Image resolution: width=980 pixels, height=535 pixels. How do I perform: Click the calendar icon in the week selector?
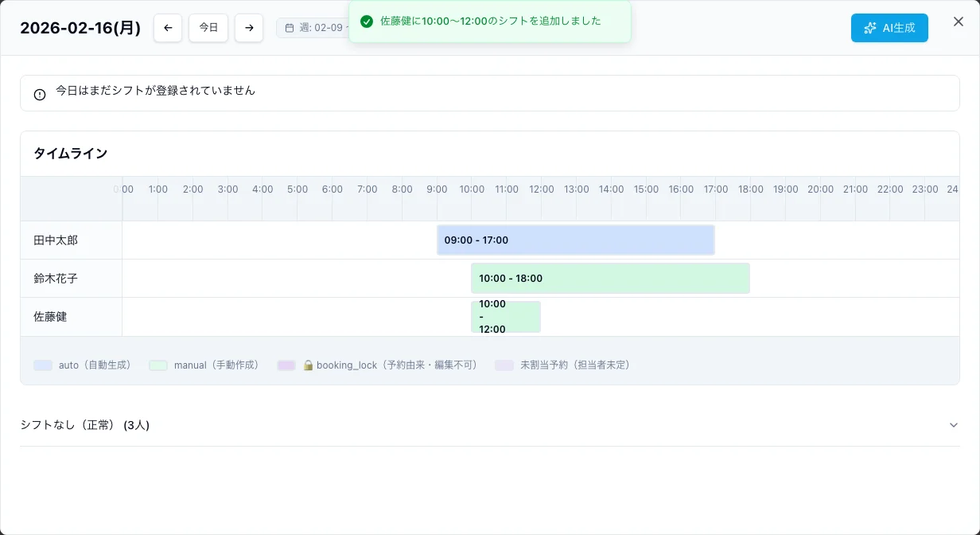pyautogui.click(x=289, y=27)
